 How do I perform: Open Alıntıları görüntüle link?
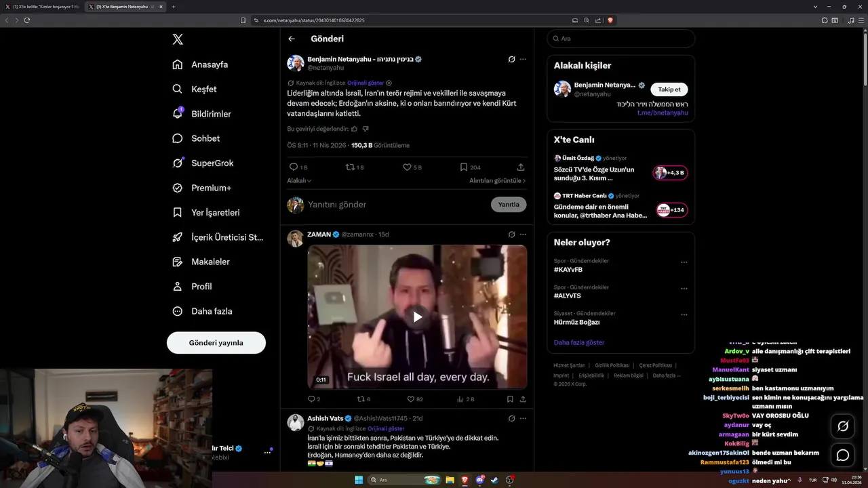pyautogui.click(x=497, y=180)
